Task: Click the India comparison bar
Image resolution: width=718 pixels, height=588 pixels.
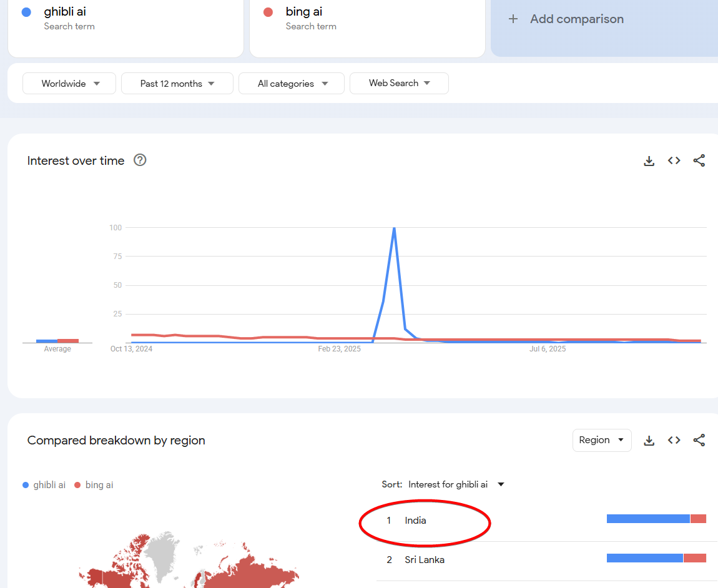Action: pos(656,519)
